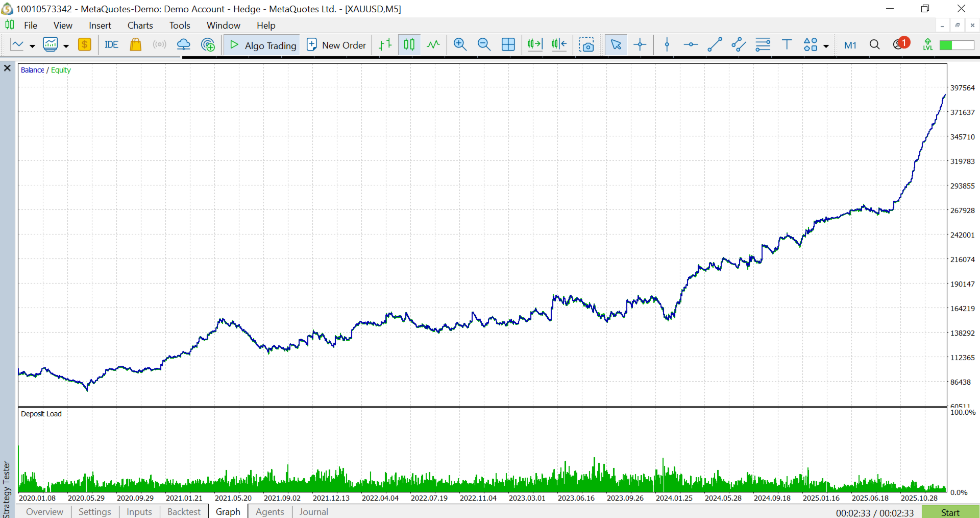
Task: Tile chart windows with grid icon
Action: coord(508,45)
